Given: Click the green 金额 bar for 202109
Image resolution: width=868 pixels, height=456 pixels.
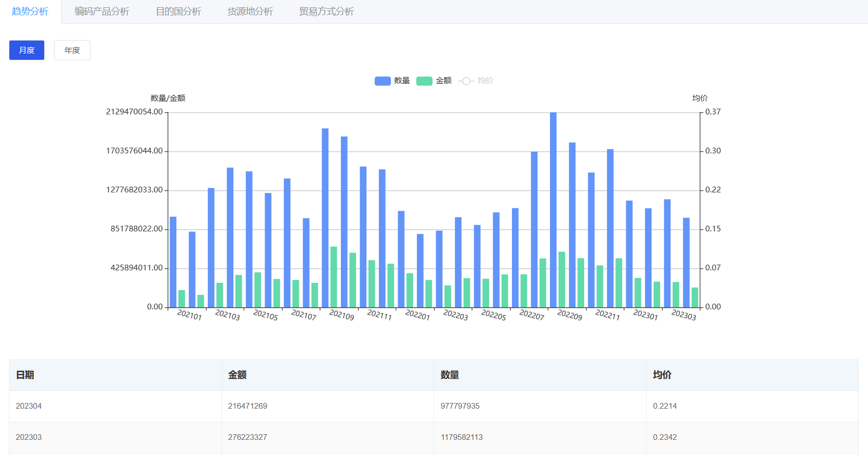Looking at the screenshot, I should click(334, 277).
